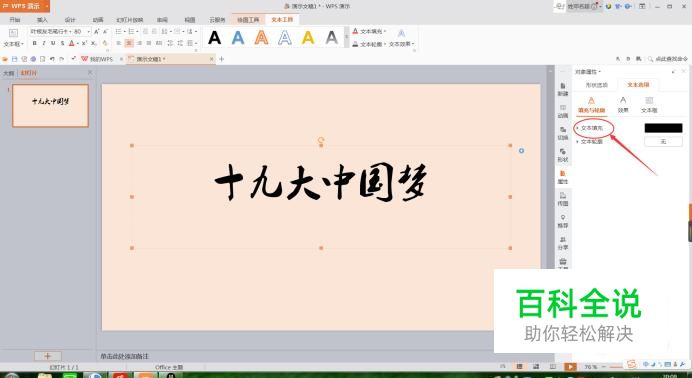Toggle italic formatting
The width and height of the screenshot is (692, 378).
coord(44,43)
